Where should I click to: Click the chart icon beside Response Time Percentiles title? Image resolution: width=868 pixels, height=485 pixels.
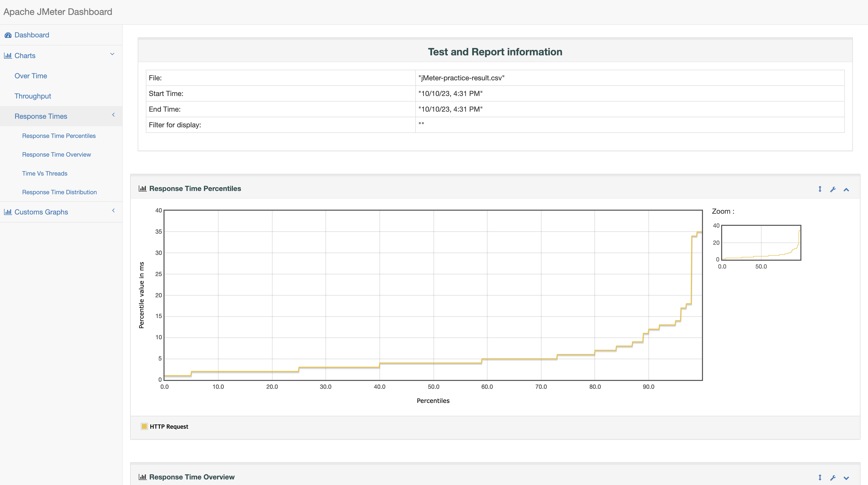[143, 188]
